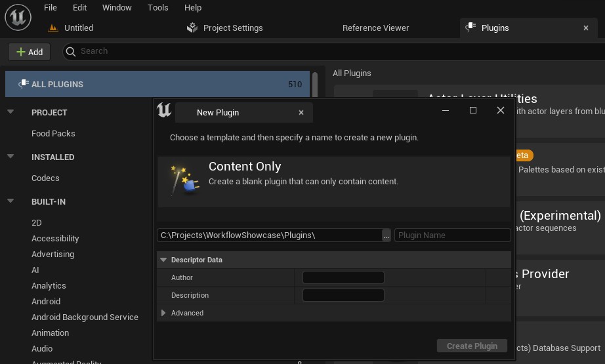Open the Edit menu
605x364 pixels.
click(x=79, y=7)
